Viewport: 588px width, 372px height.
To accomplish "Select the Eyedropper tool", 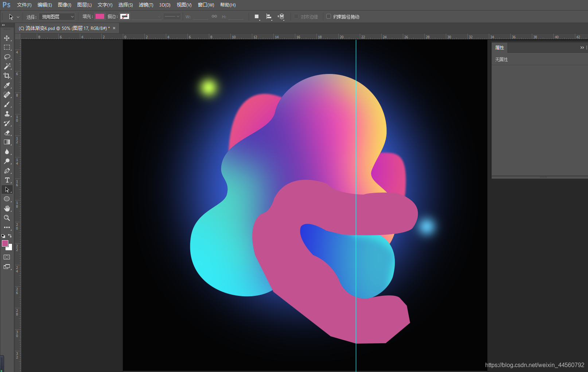I will [7, 85].
